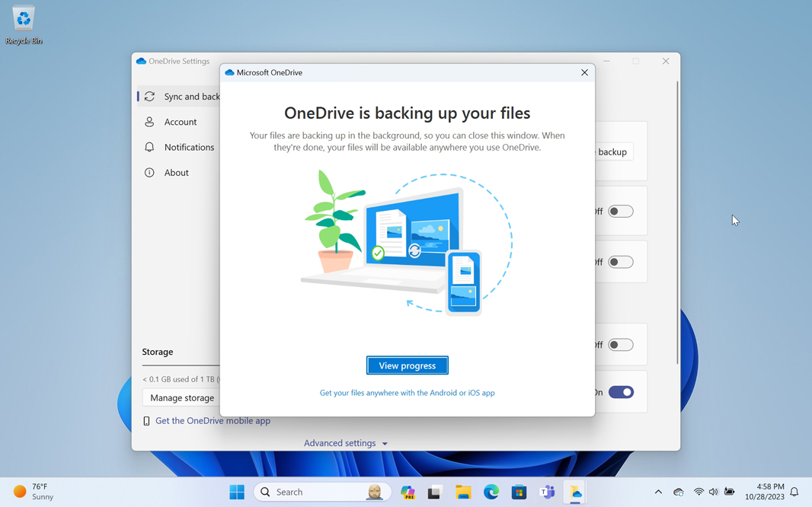This screenshot has width=812, height=507.
Task: Open the Android or iOS app link
Action: click(407, 393)
